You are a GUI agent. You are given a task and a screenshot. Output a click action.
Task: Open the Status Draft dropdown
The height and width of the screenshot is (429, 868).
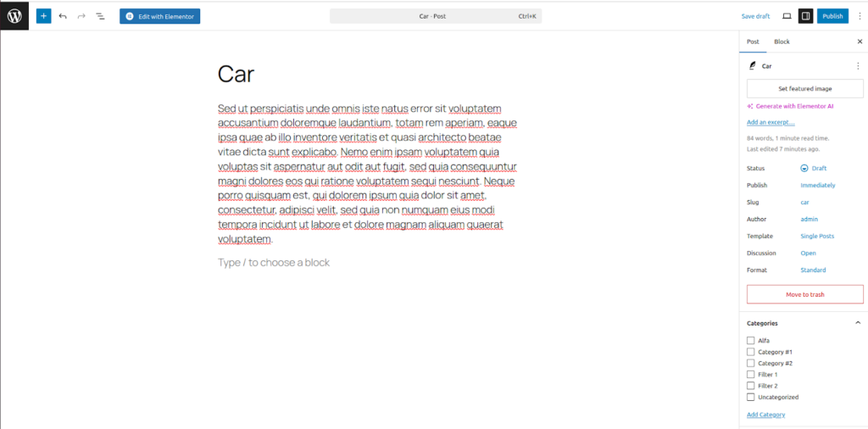pyautogui.click(x=814, y=168)
